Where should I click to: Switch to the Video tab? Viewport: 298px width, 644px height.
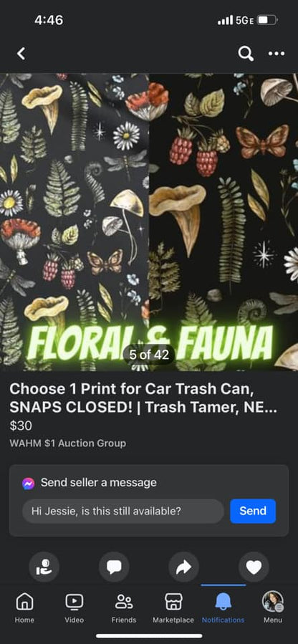74,608
